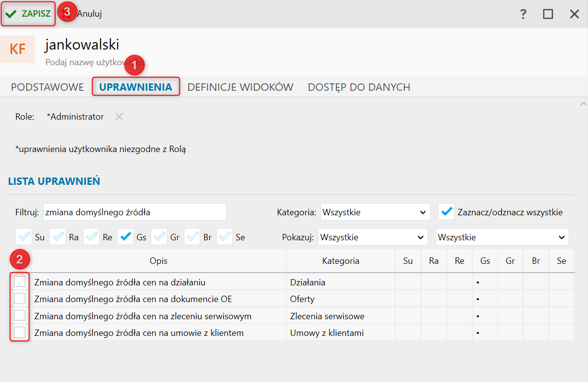Viewport: 588px width, 382px height.
Task: Remove the Administrator role with the X icon
Action: click(x=119, y=117)
